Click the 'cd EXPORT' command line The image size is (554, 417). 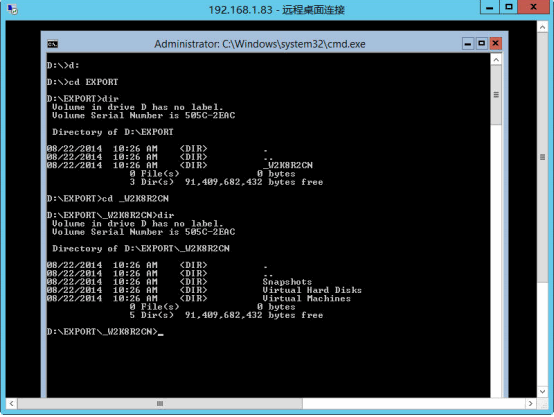(82, 82)
